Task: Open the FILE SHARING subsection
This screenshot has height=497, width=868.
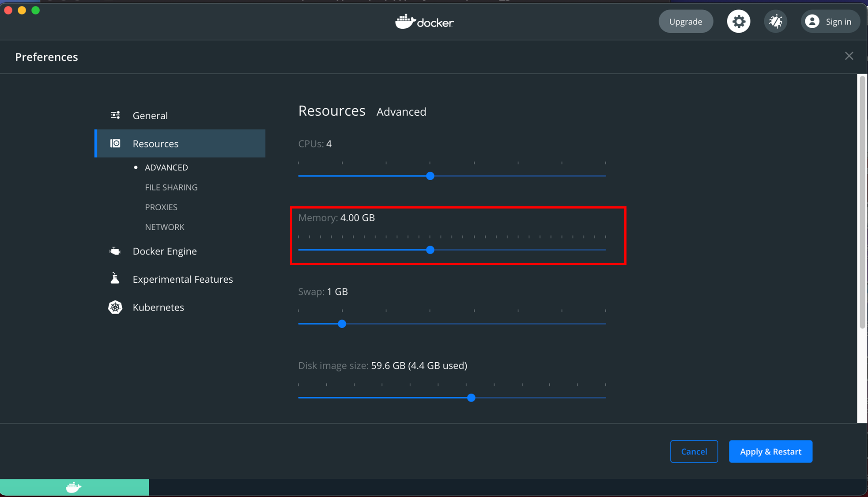Action: [171, 187]
